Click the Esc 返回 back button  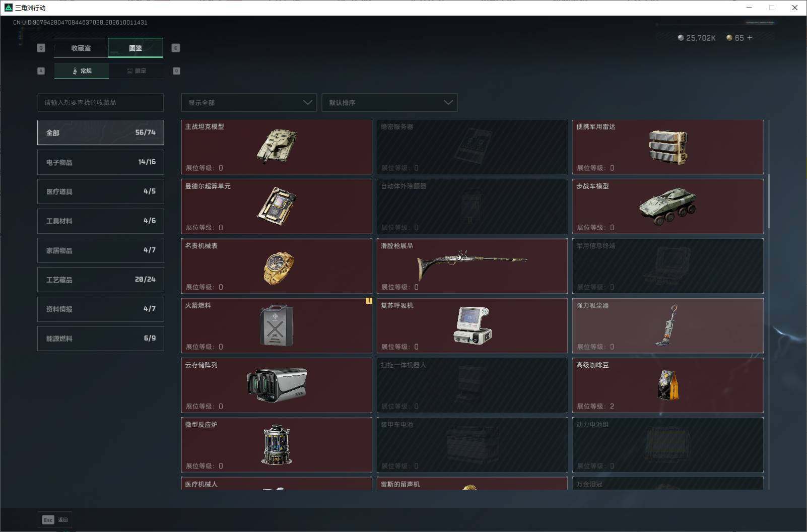[x=54, y=519]
